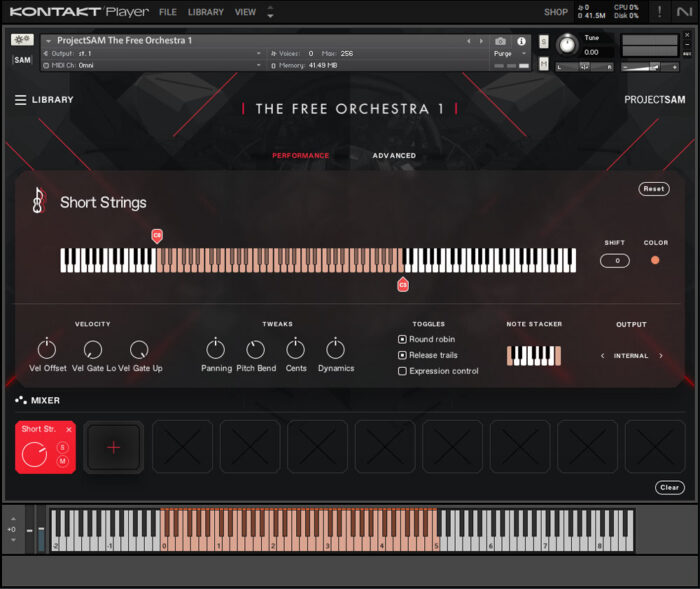Click the upper range marker on keyboard
The height and width of the screenshot is (589, 700).
[157, 236]
